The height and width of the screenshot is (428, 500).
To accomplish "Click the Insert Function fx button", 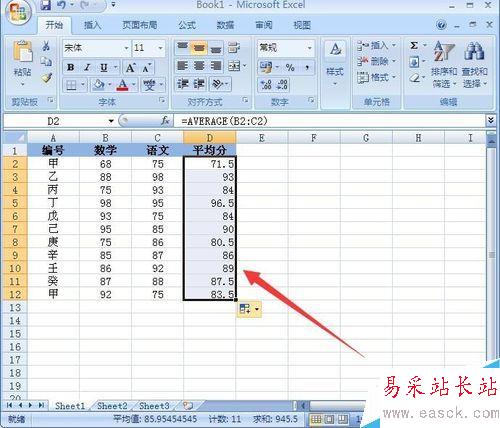I will [x=165, y=121].
